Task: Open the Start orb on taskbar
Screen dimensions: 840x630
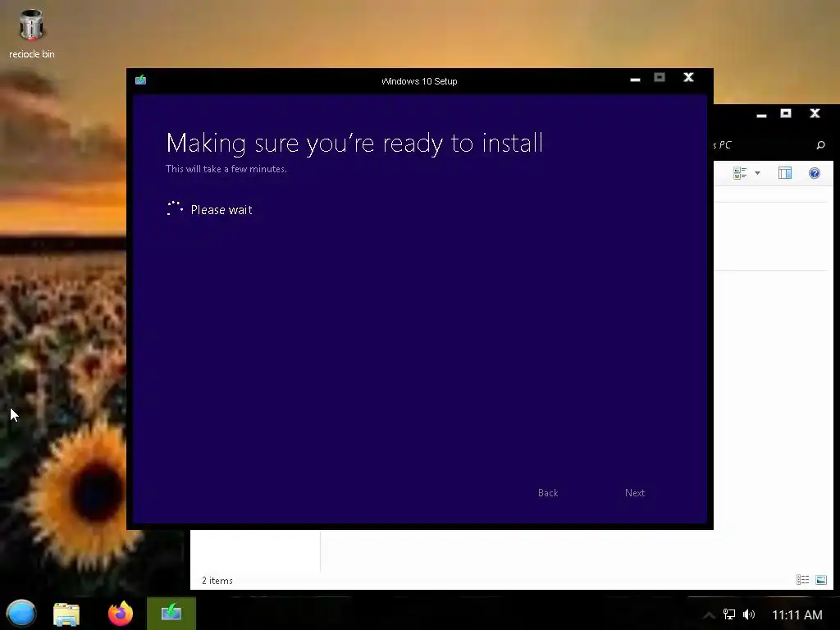Action: point(21,614)
